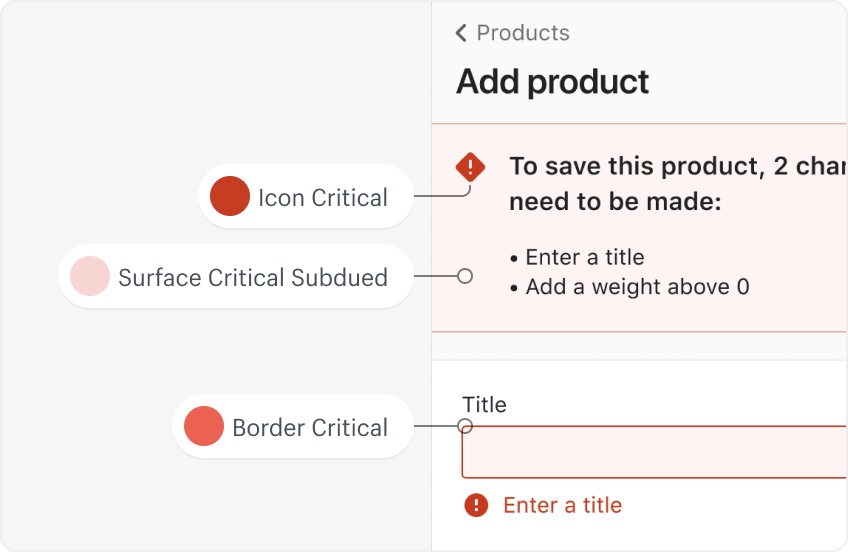Click the connector dot on Title field border
This screenshot has height=552, width=848.
click(x=465, y=426)
